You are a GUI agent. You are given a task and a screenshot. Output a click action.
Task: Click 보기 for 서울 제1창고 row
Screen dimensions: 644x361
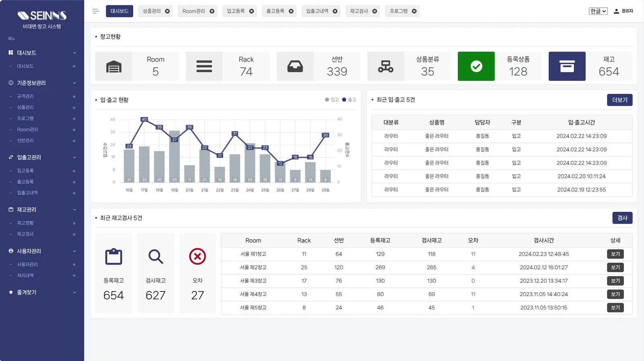615,254
